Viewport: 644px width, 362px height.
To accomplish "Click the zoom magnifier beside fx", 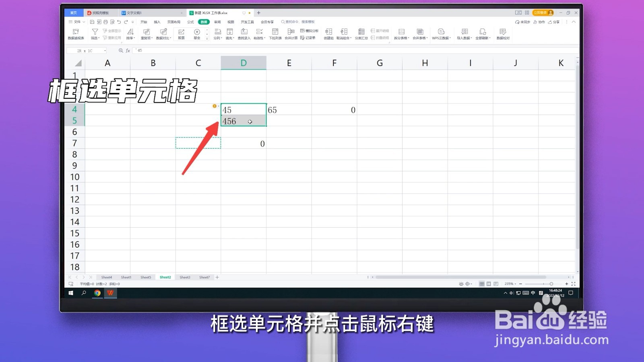I will (x=121, y=50).
